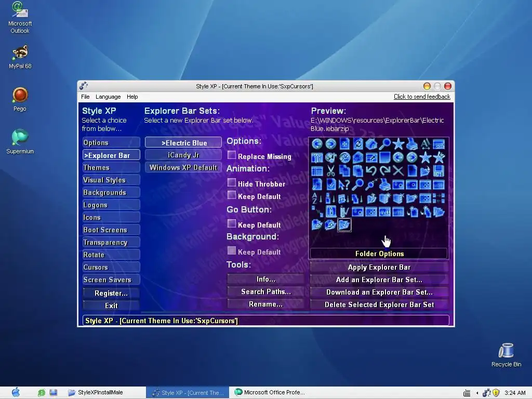Select the Recycle Bin desktop icon
Viewport: 532px width, 399px height.
506,355
